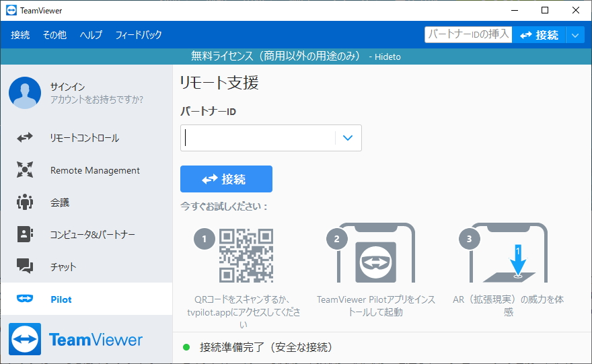Click the AR（拡張現実）の威力を体感 text
This screenshot has width=592, height=364.
click(508, 306)
